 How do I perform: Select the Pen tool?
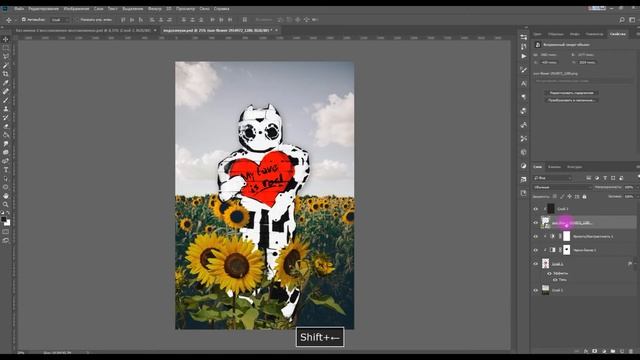(x=6, y=161)
